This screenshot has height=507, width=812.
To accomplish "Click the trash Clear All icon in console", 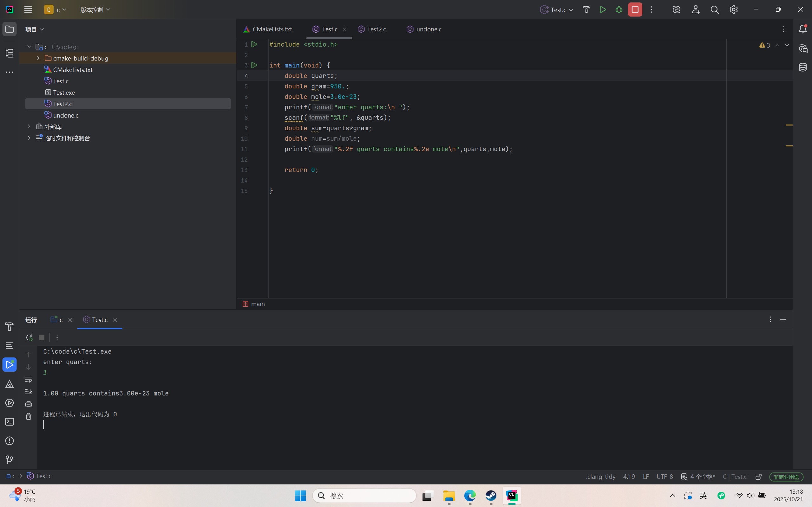I will [29, 416].
